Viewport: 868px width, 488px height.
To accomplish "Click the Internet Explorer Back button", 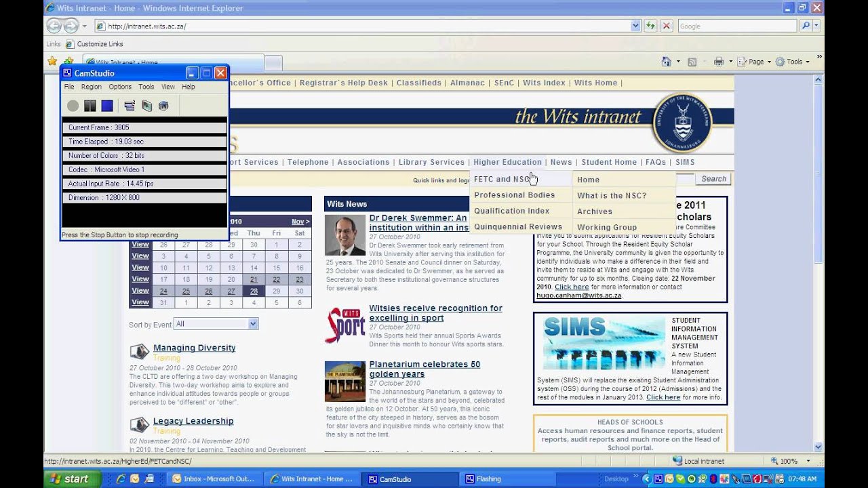I will click(54, 26).
